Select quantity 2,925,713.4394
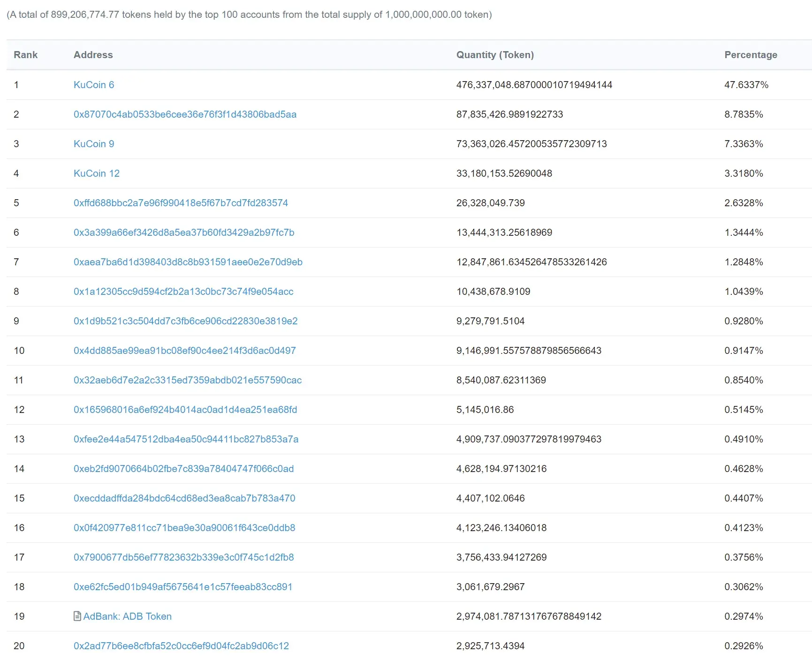 [x=490, y=646]
